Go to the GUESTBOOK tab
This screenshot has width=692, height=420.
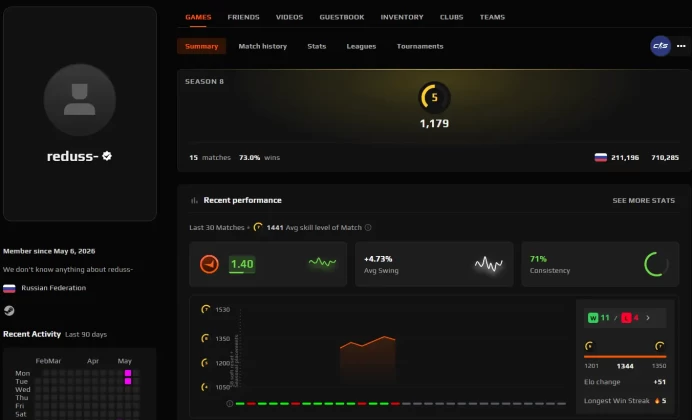(342, 17)
